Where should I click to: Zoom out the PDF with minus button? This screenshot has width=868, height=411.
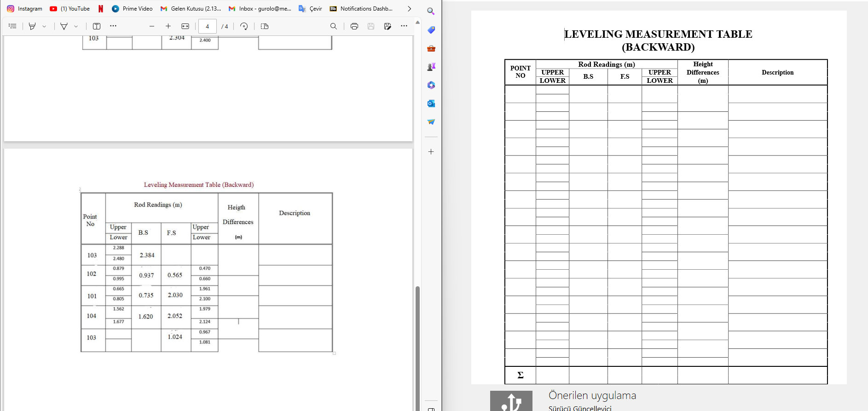[152, 26]
